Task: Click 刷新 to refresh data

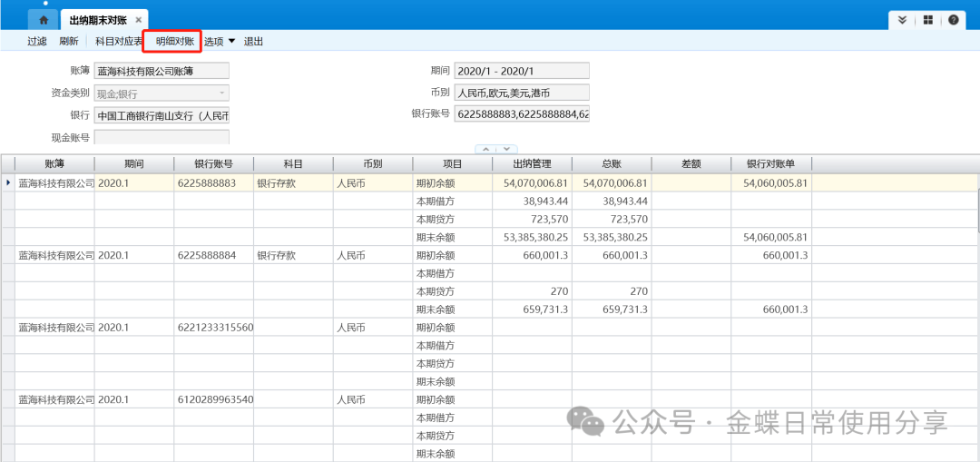Action: coord(69,41)
